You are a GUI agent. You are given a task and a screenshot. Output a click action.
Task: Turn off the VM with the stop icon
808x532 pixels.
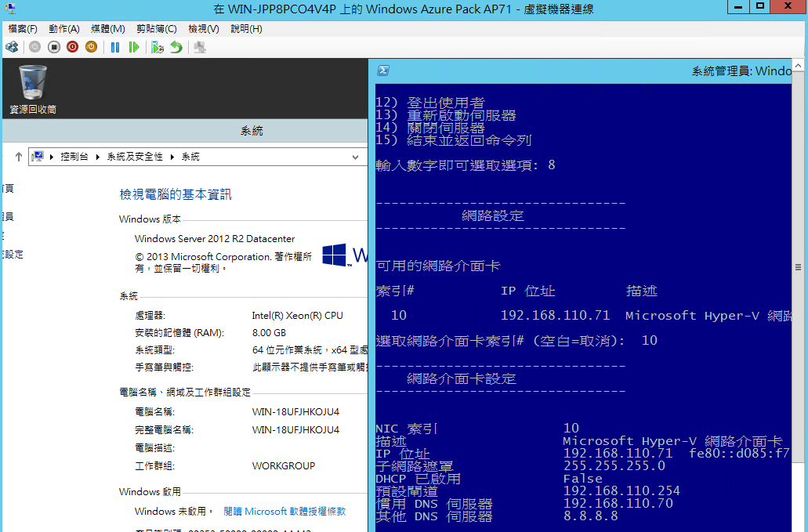coord(53,47)
